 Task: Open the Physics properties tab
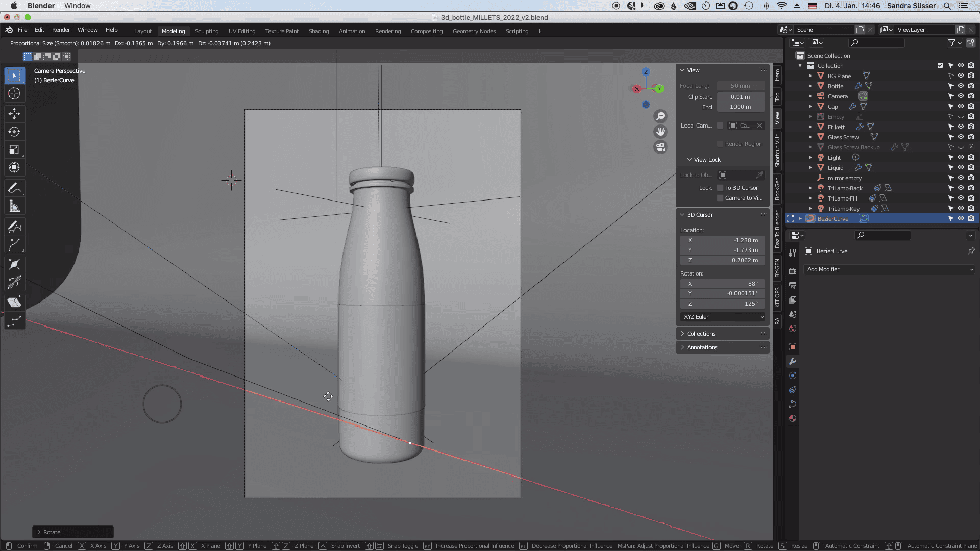pos(793,375)
